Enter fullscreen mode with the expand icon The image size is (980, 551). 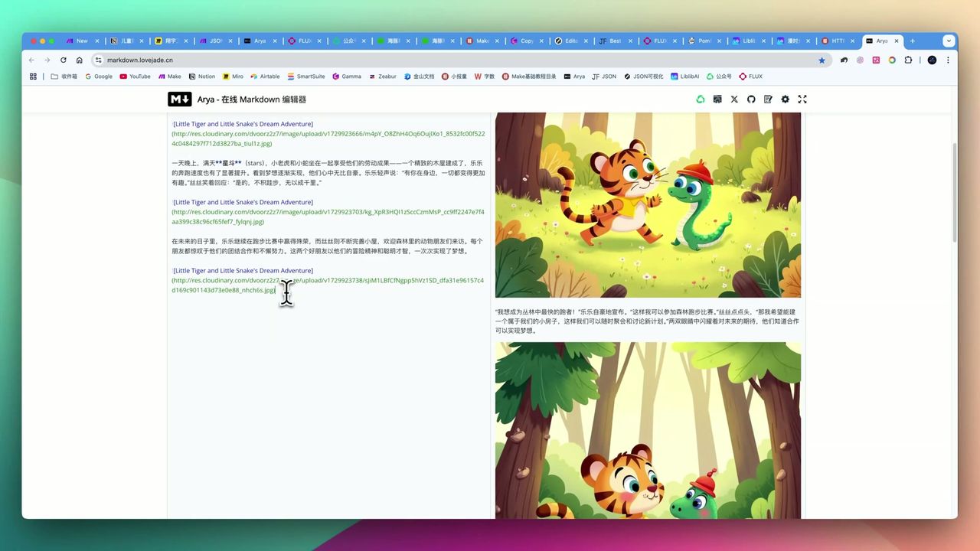coord(802,99)
